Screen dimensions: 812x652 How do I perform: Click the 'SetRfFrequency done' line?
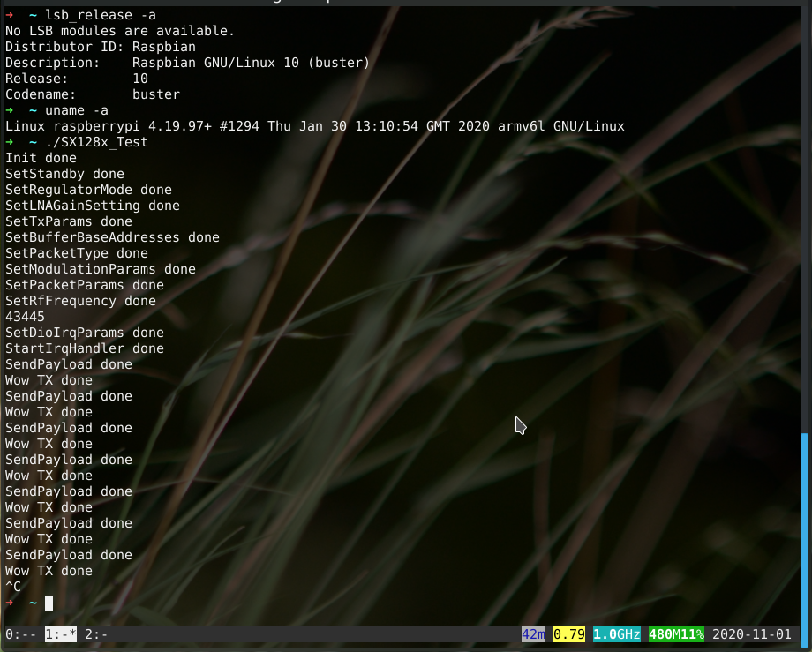click(x=81, y=301)
